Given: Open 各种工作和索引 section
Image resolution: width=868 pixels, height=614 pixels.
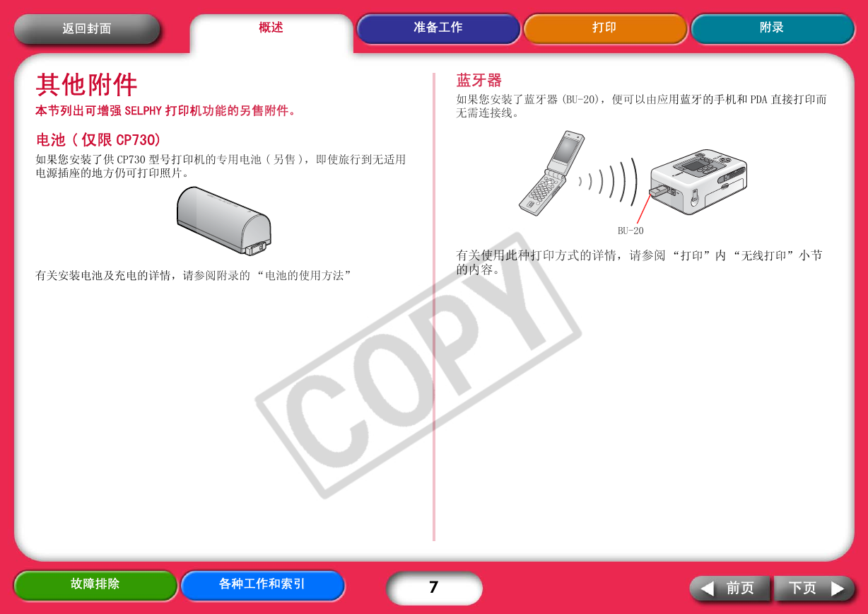Looking at the screenshot, I should pyautogui.click(x=262, y=585).
